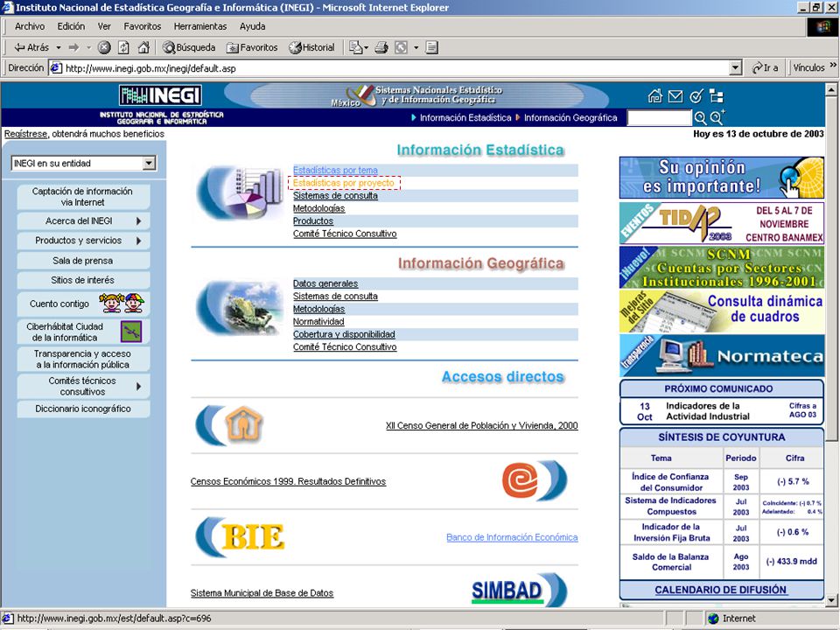Open the Ayuda menu

252,26
